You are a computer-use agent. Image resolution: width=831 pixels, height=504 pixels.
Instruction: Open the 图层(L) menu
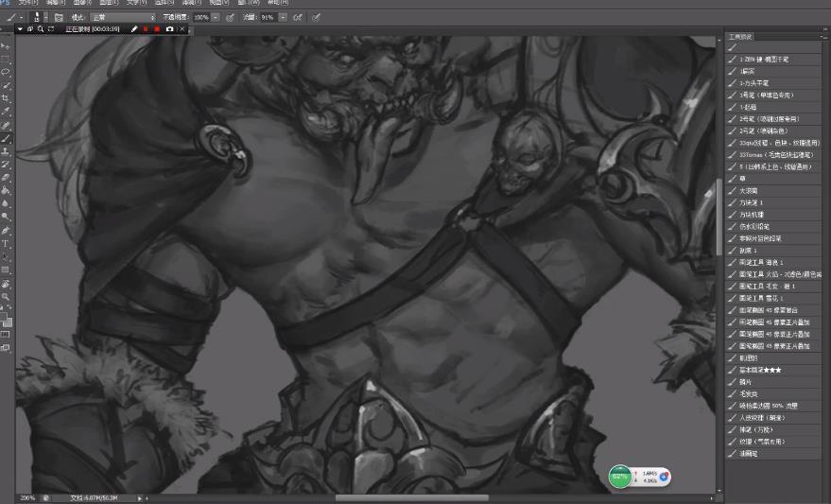tap(109, 3)
